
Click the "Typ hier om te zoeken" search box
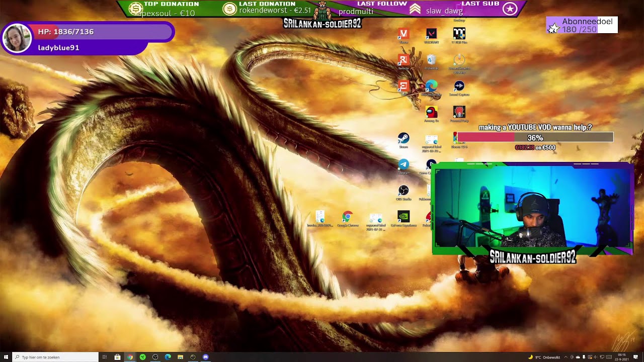click(55, 357)
